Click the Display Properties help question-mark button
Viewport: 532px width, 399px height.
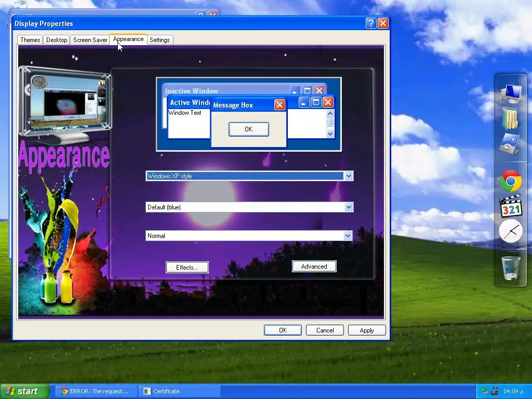[x=371, y=23]
